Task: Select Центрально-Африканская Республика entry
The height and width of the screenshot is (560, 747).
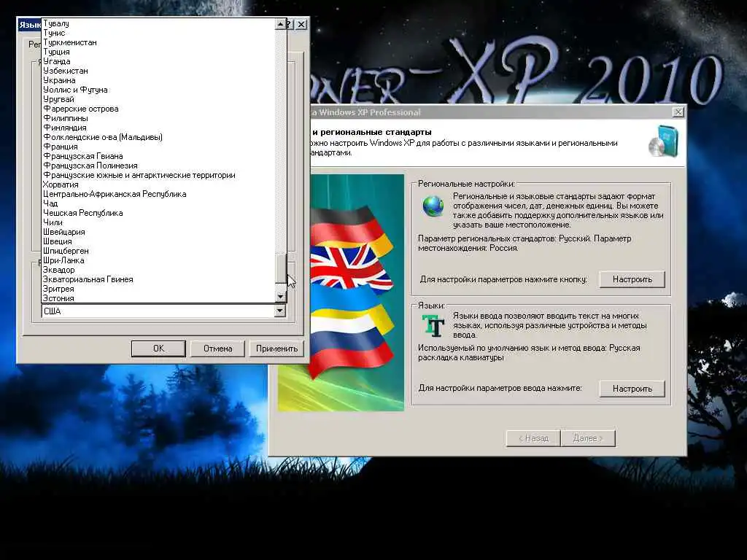Action: 158,194
